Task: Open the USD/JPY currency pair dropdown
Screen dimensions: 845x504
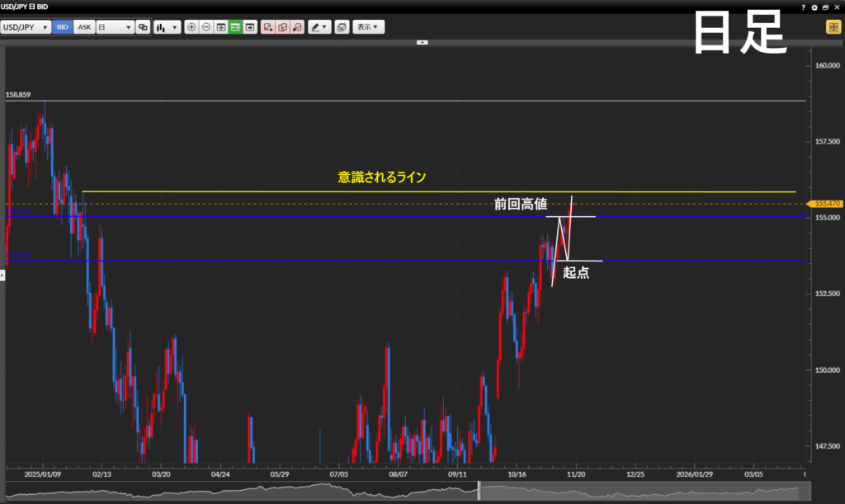Action: (25, 27)
